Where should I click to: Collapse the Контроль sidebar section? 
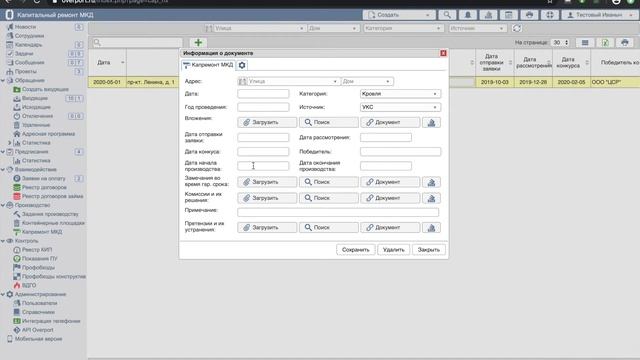click(x=3, y=241)
